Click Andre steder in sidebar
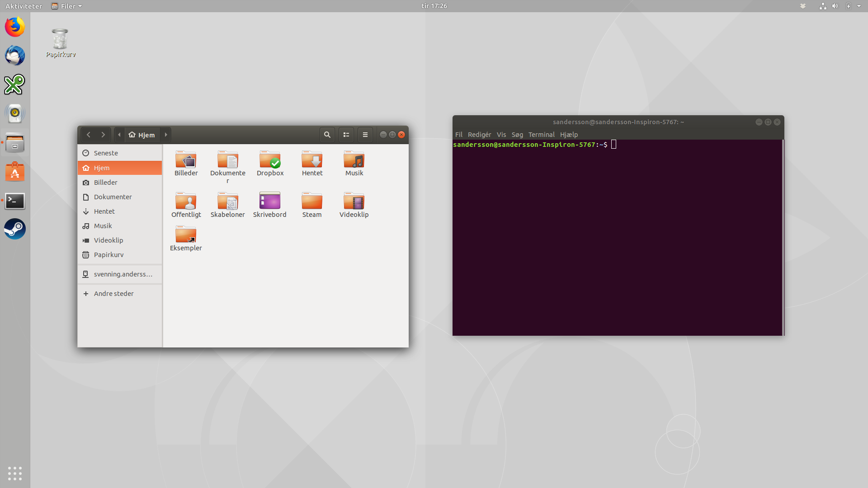This screenshot has width=868, height=488. coord(120,293)
